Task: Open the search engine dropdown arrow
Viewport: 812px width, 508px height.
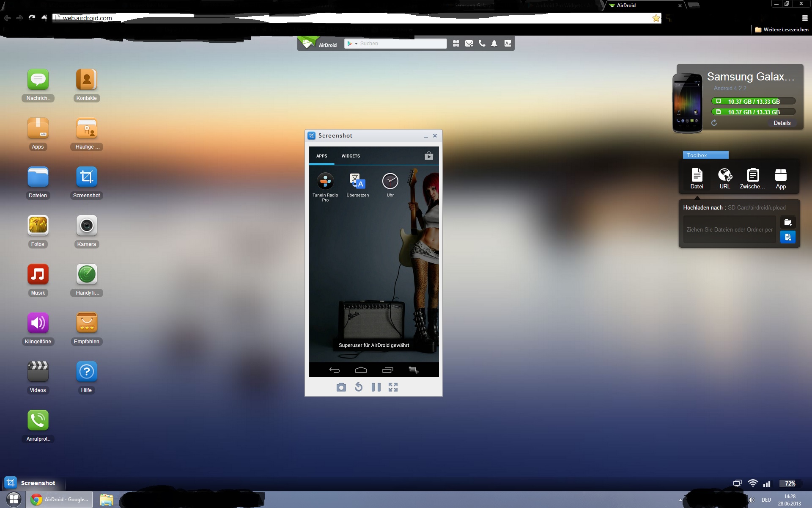Action: pos(356,44)
